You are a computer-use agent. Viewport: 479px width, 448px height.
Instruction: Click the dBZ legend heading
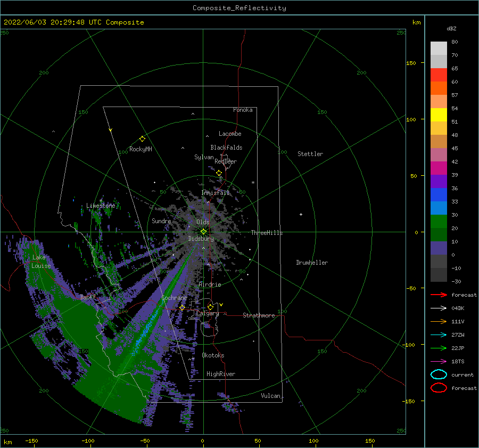pyautogui.click(x=451, y=28)
